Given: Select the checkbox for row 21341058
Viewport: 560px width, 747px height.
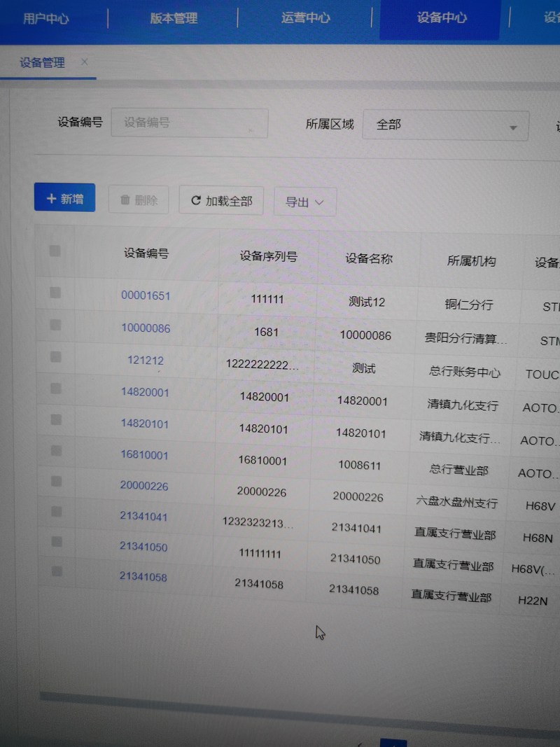Looking at the screenshot, I should [57, 571].
